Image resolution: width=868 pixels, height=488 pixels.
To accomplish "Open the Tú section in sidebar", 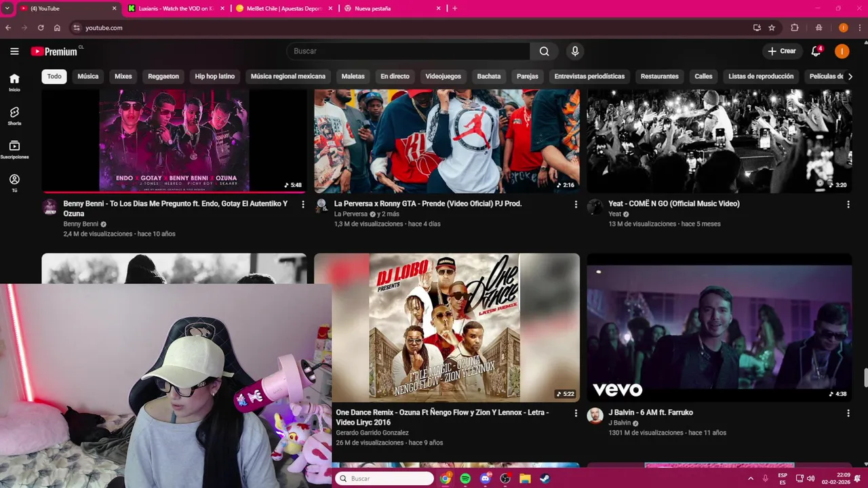I will coord(14,183).
